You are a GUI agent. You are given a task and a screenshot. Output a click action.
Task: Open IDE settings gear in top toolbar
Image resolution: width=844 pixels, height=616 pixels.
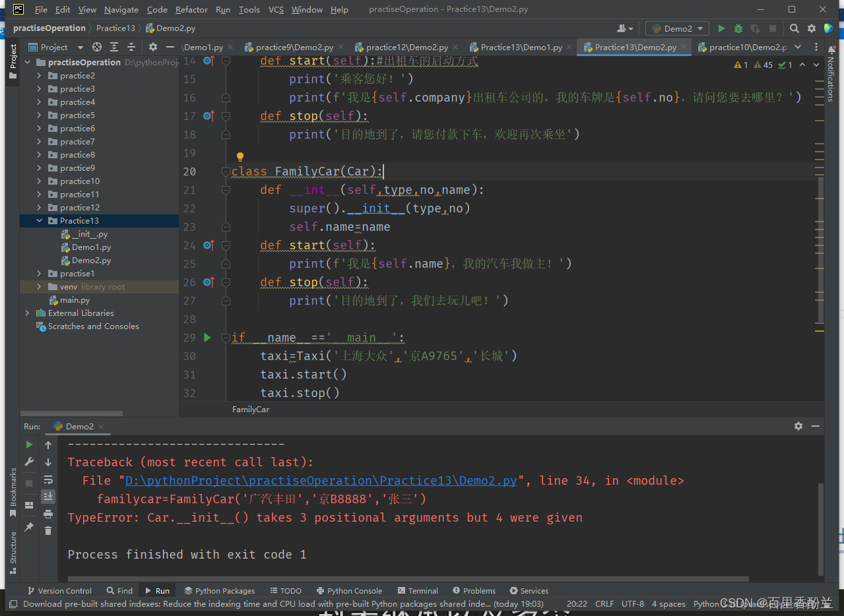(x=812, y=28)
